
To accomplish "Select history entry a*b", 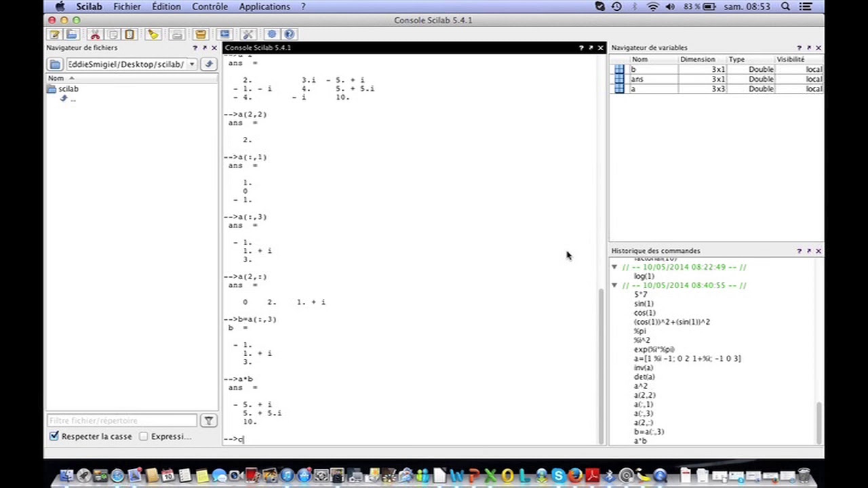I will (640, 441).
